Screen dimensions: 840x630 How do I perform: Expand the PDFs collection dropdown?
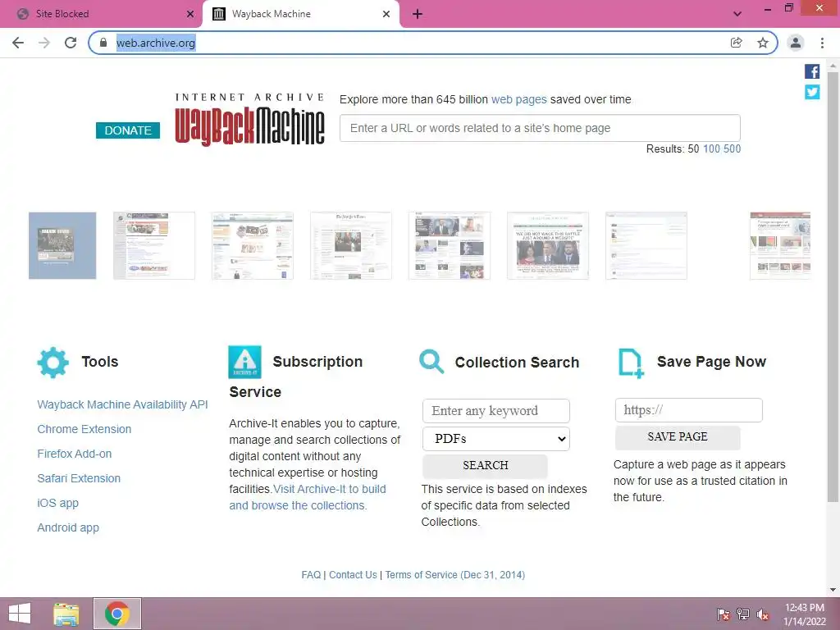(496, 439)
